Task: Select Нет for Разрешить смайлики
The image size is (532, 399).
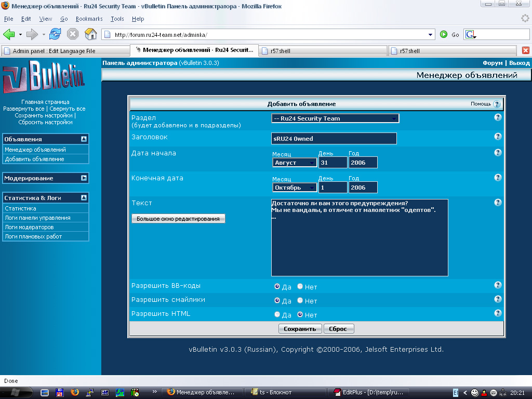Action: coord(300,300)
